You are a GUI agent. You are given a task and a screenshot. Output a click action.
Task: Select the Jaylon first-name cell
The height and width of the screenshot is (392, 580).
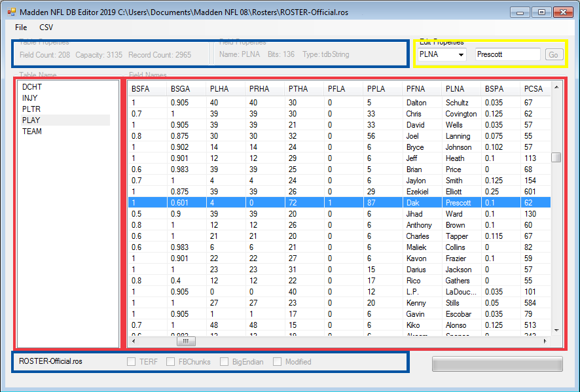coord(422,181)
